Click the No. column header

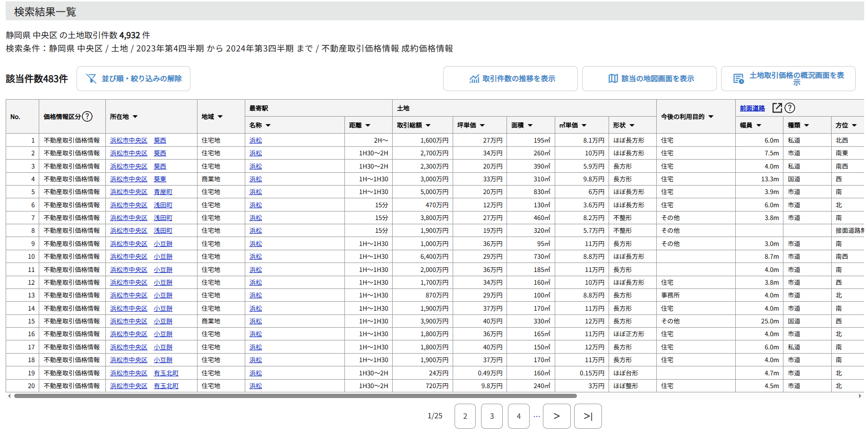coord(22,117)
